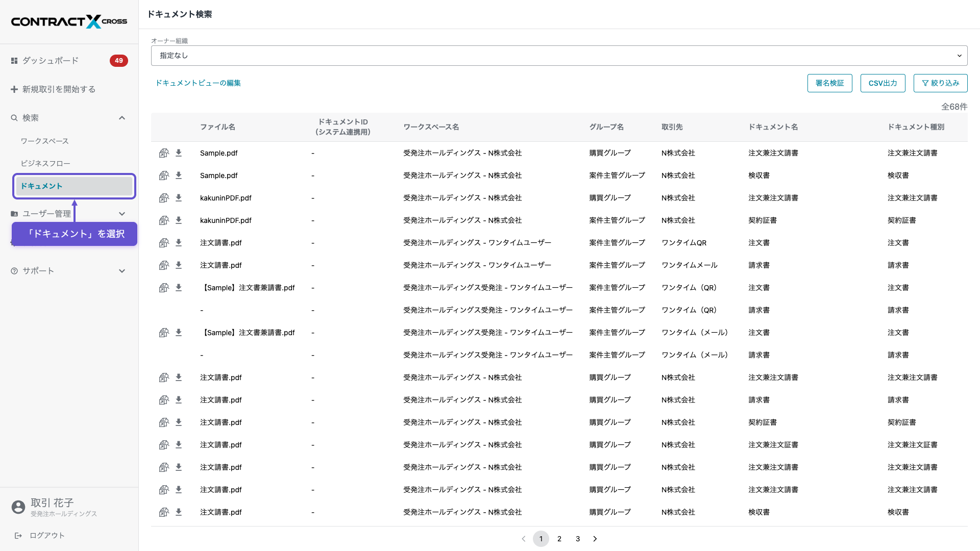
Task: Open preview icon for 注文請書.pdf 検収書 row
Action: (164, 512)
